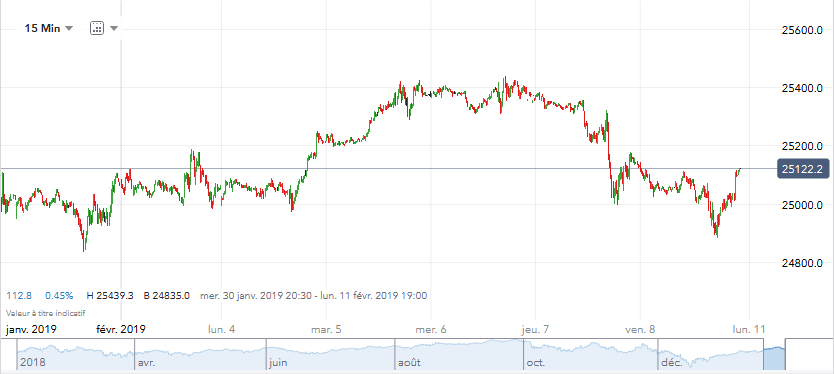Click août in the overview navigator
Viewport: 834px width, 374px height.
pyautogui.click(x=410, y=362)
